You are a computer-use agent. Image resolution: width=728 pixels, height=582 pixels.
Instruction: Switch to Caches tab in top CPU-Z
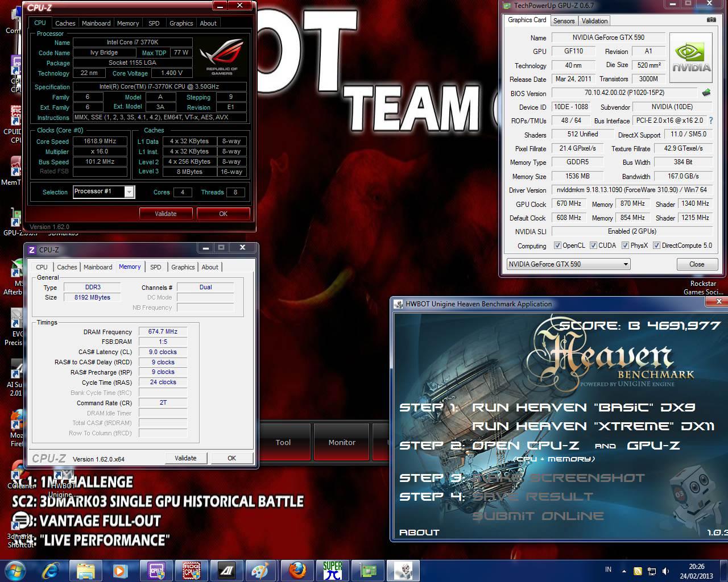tap(65, 23)
